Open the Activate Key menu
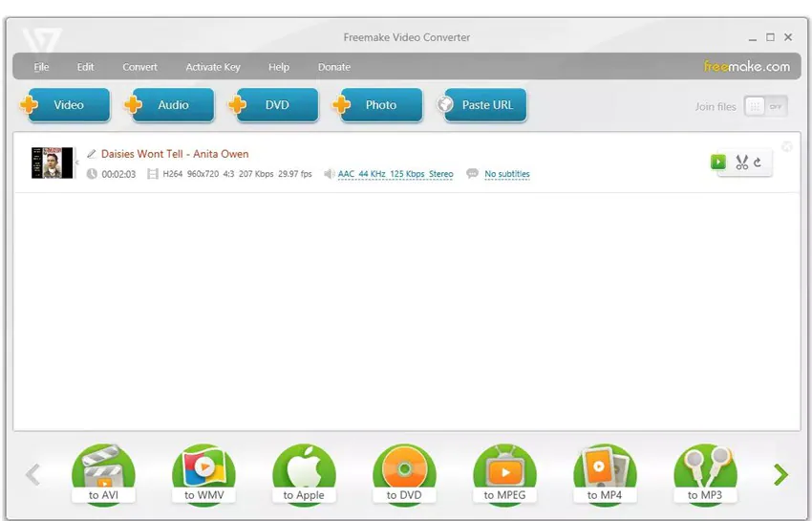This screenshot has width=812, height=521. [213, 67]
